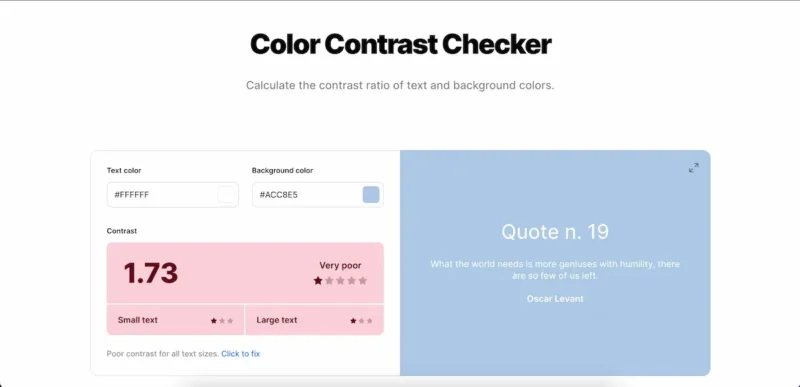Click the Quote n. 19 heading

click(555, 232)
